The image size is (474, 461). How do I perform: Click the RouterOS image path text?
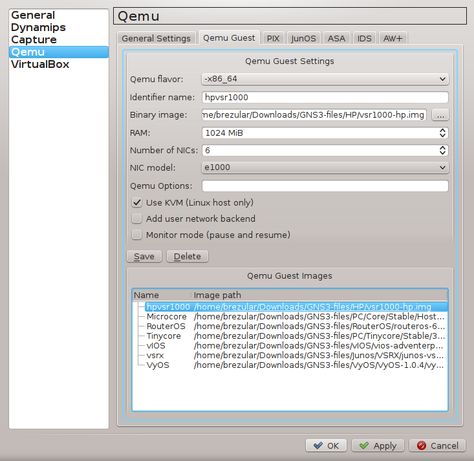[x=319, y=326]
